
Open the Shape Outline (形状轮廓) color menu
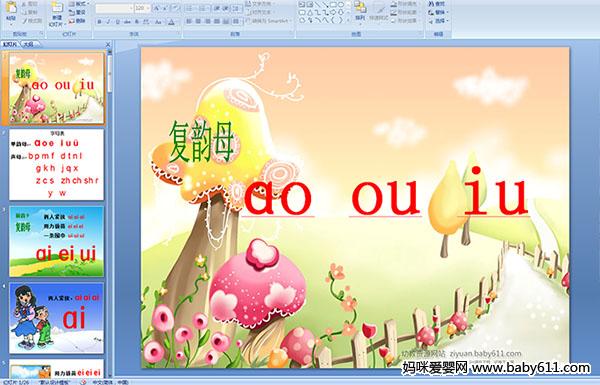[404, 12]
